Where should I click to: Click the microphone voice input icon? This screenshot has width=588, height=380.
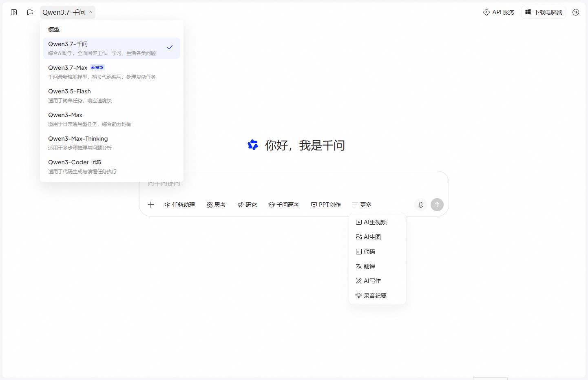point(421,205)
